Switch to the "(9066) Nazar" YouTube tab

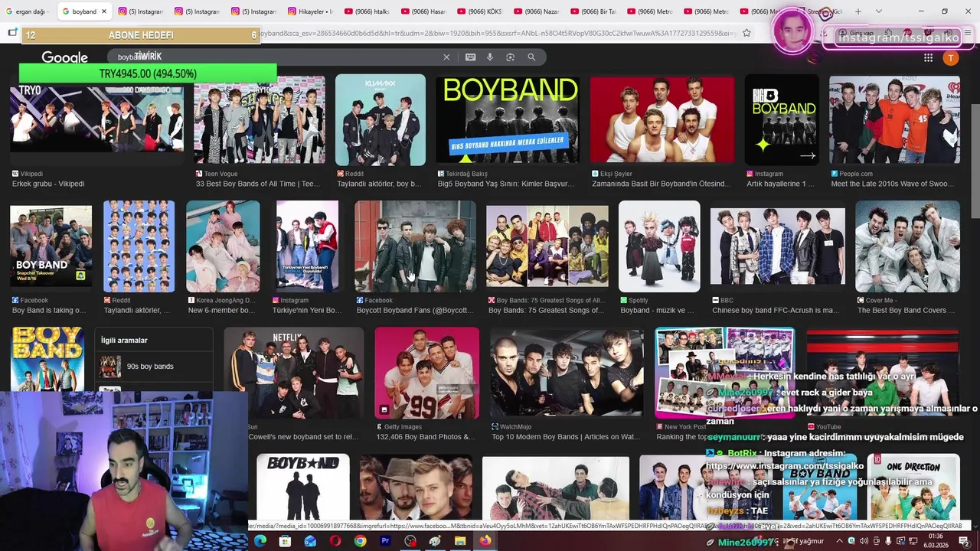537,11
